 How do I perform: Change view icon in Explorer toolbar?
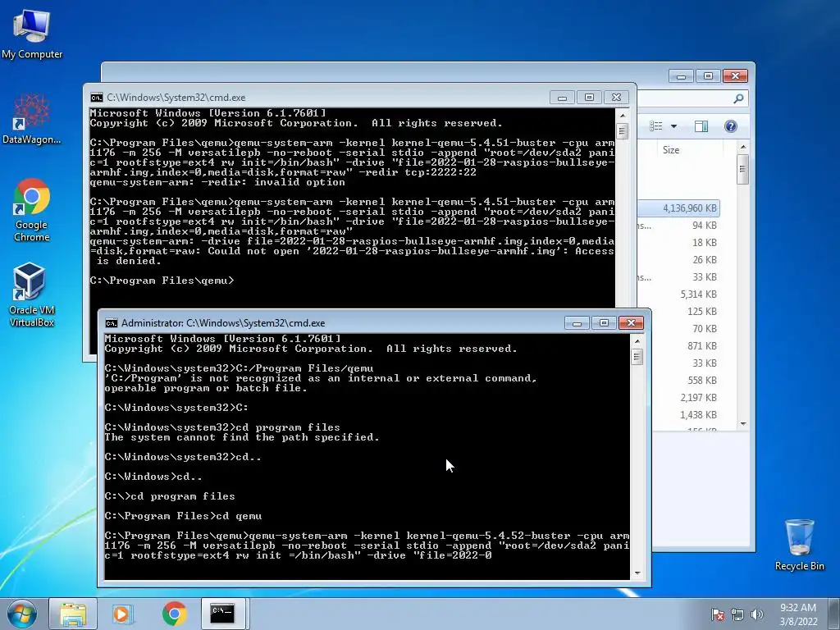tap(656, 126)
